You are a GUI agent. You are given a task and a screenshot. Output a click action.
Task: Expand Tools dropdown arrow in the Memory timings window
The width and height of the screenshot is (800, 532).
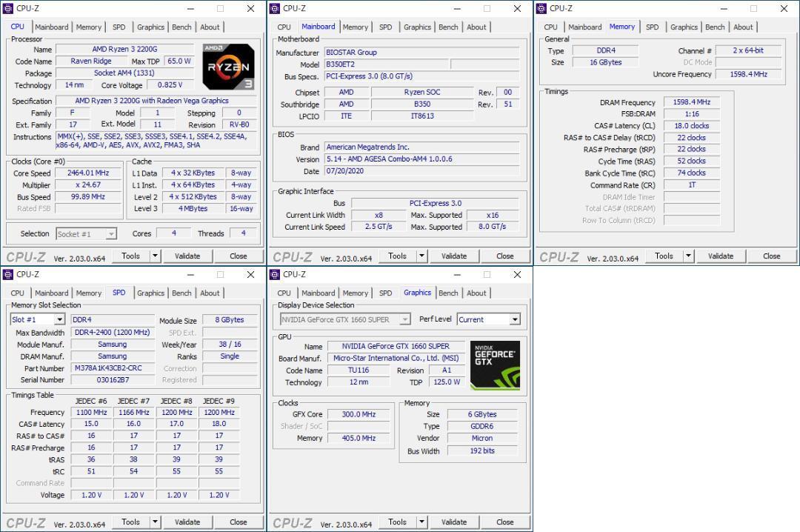tap(688, 256)
